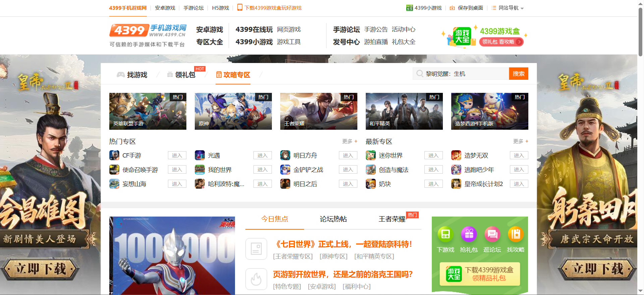Click the 4399小游戏 icon in top bar

[x=409, y=8]
